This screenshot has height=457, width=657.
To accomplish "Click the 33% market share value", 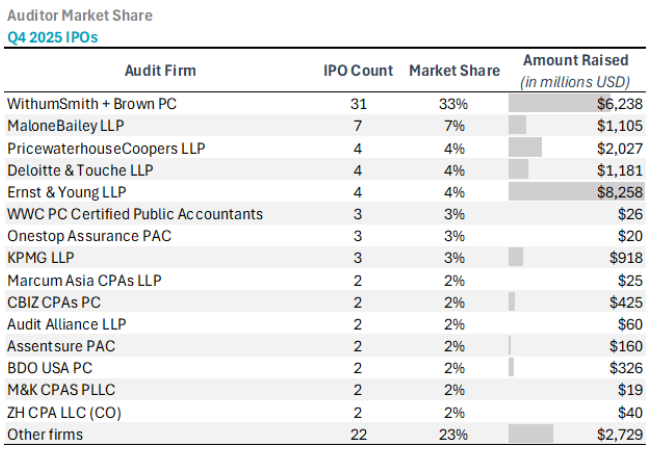I will pyautogui.click(x=454, y=103).
